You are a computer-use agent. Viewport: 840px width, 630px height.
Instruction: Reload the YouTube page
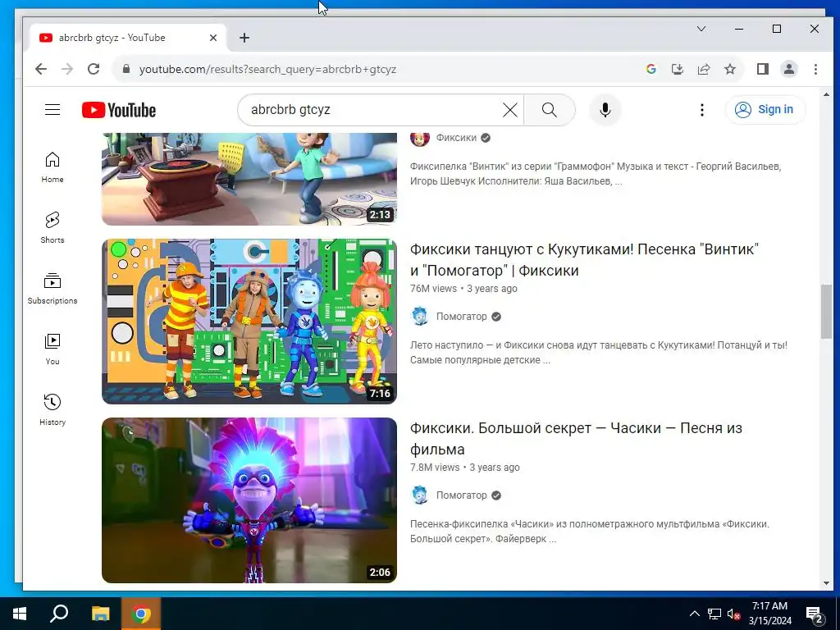pos(94,69)
